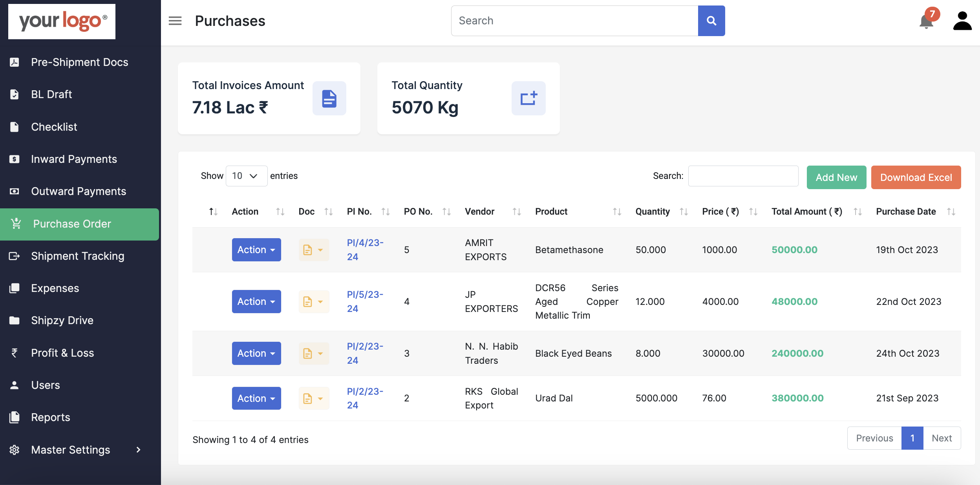This screenshot has width=980, height=485.
Task: Click the document icon for PI/2/23-24 row 3
Action: pyautogui.click(x=307, y=353)
